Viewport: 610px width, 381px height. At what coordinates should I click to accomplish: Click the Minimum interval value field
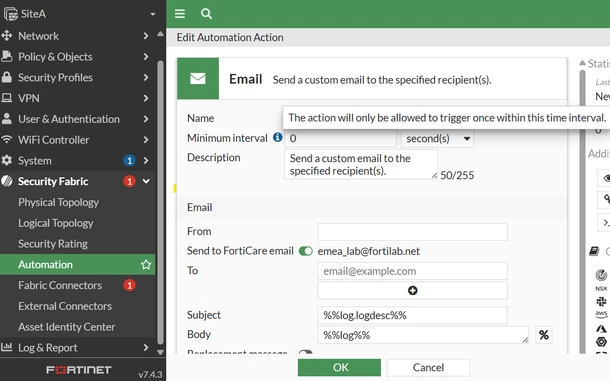(x=340, y=139)
